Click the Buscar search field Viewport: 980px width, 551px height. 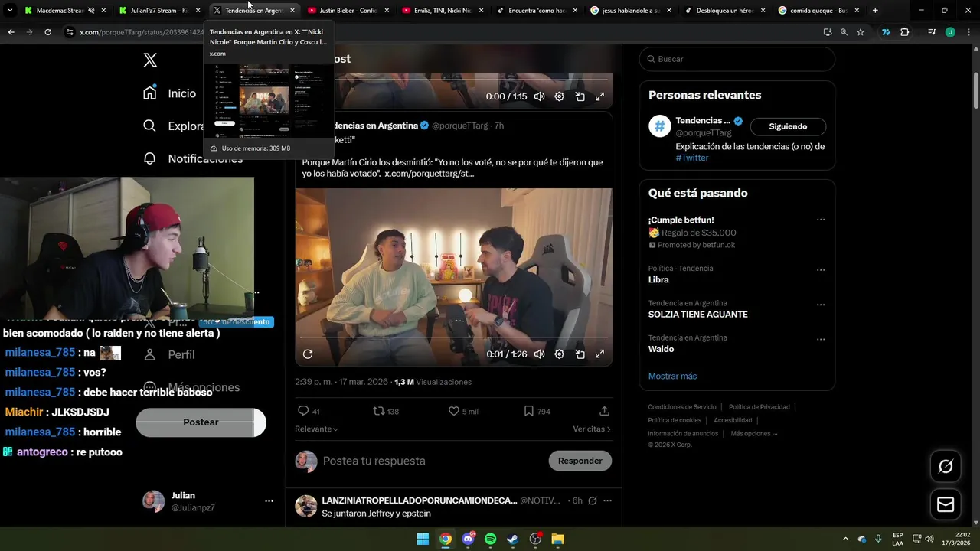[737, 59]
